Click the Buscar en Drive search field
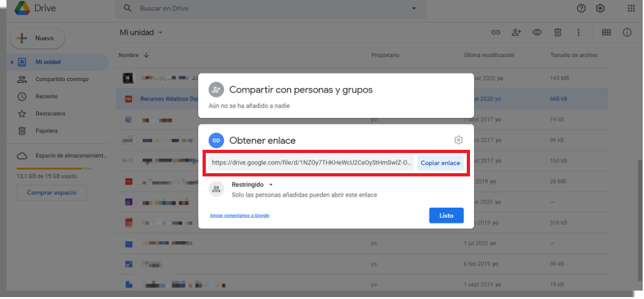Viewport: 644px width, 299px height. click(x=271, y=8)
